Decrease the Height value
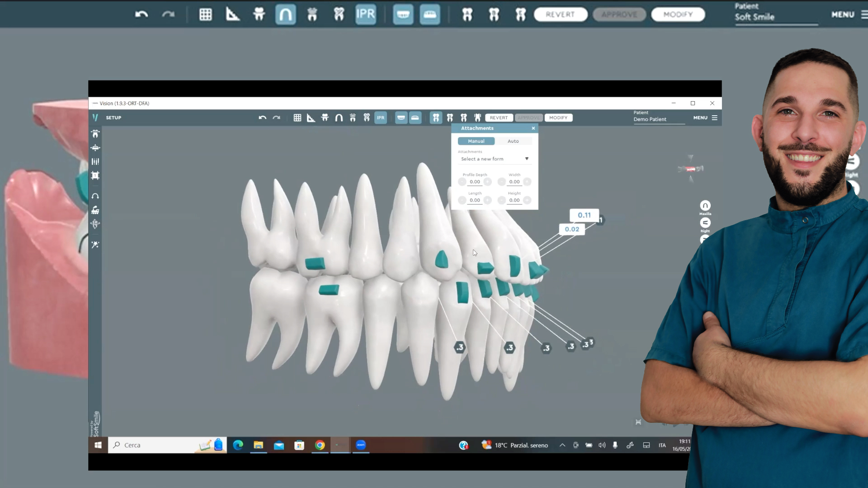 coord(502,200)
